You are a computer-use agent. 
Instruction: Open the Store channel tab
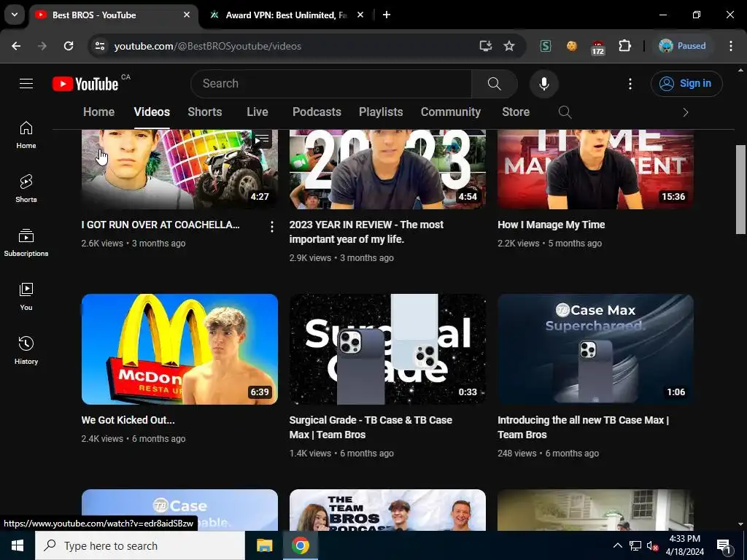coord(516,112)
